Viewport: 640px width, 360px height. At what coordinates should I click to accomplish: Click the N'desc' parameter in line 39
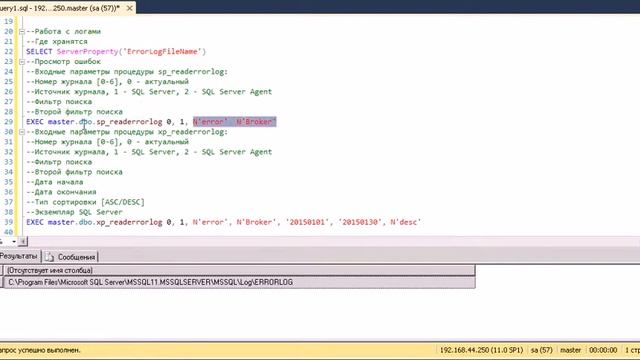tap(405, 222)
